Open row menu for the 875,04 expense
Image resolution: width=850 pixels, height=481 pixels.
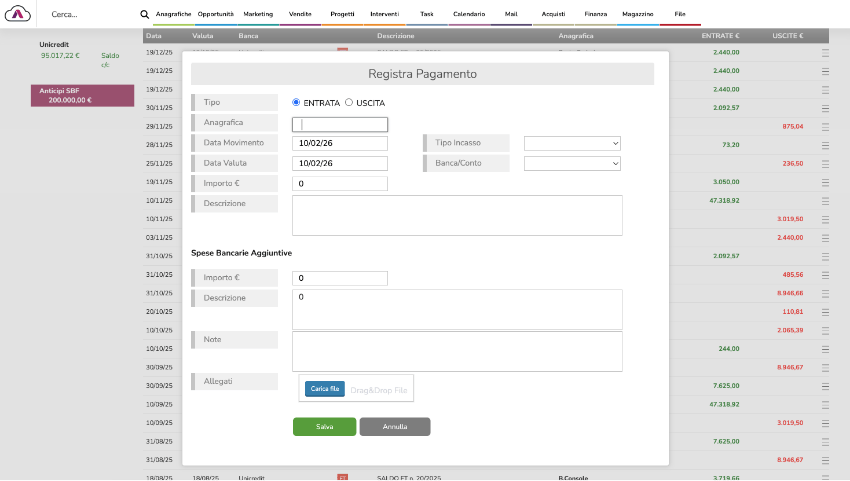825,127
